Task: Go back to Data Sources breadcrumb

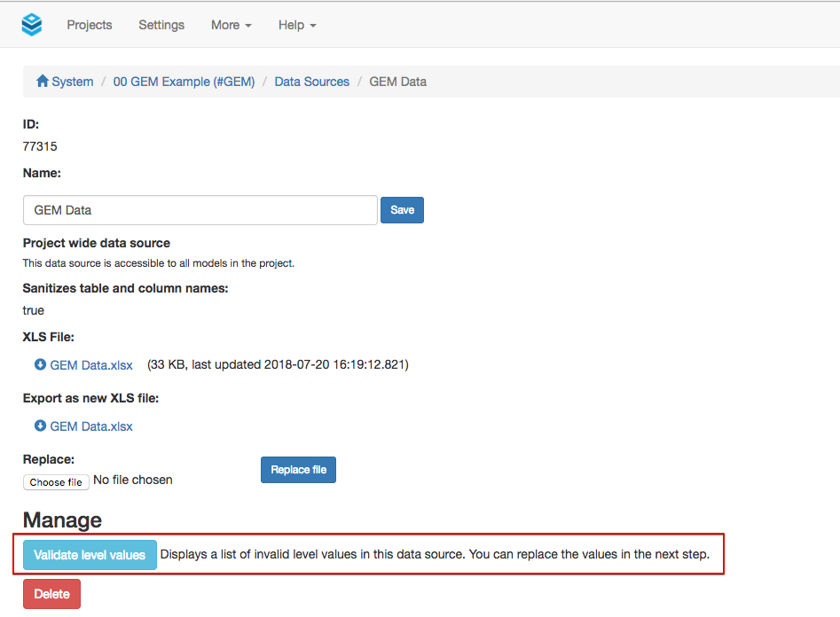Action: pyautogui.click(x=311, y=82)
